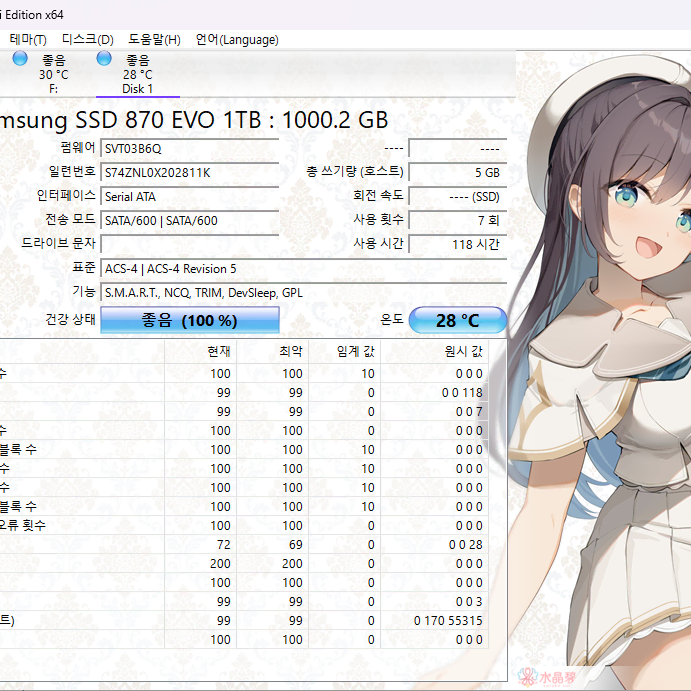The height and width of the screenshot is (691, 691).
Task: Click the 온도 label
Action: coord(392,319)
